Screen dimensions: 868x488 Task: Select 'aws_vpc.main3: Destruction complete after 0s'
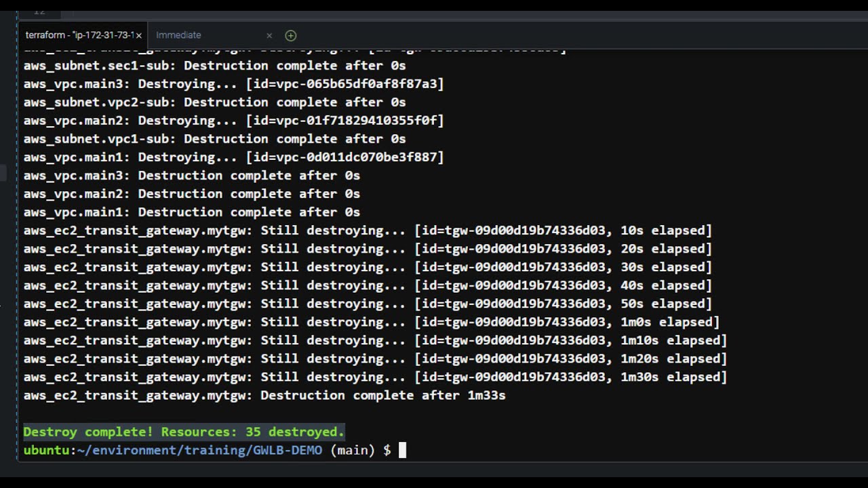(192, 176)
